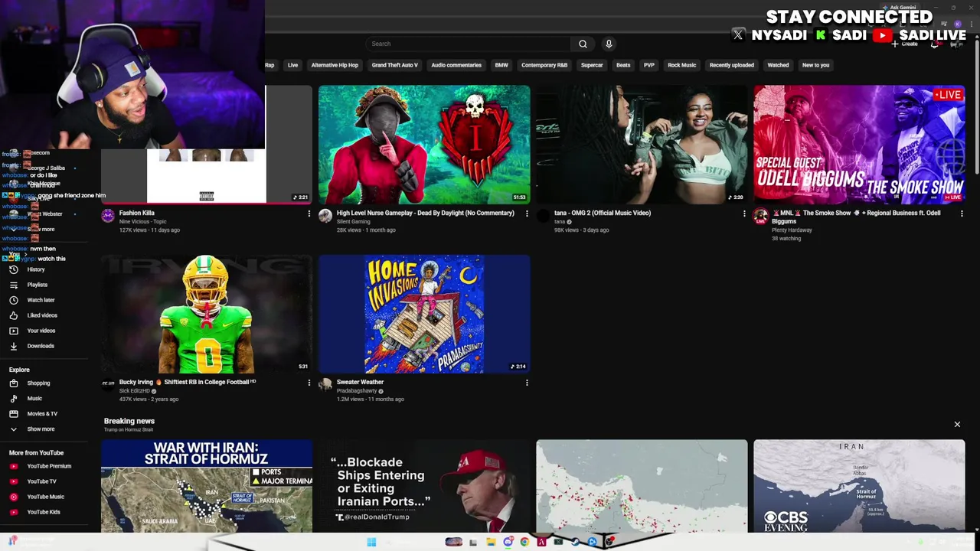Select the Watched filter chip
980x551 pixels.
(778, 65)
